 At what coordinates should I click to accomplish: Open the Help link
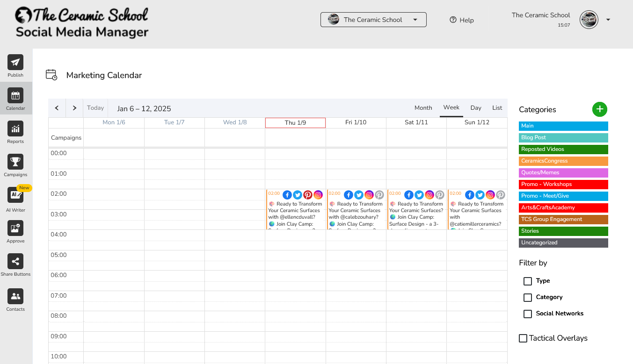462,20
